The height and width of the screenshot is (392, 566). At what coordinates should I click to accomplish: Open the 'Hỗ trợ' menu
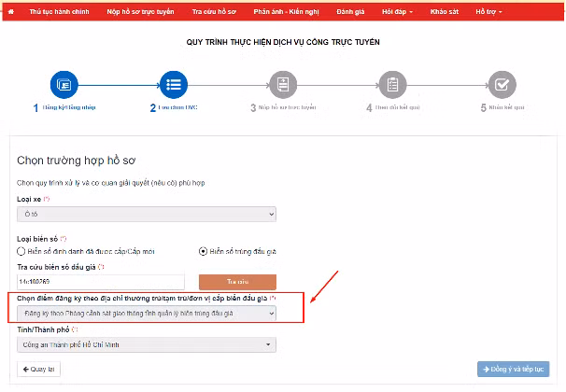tap(488, 11)
